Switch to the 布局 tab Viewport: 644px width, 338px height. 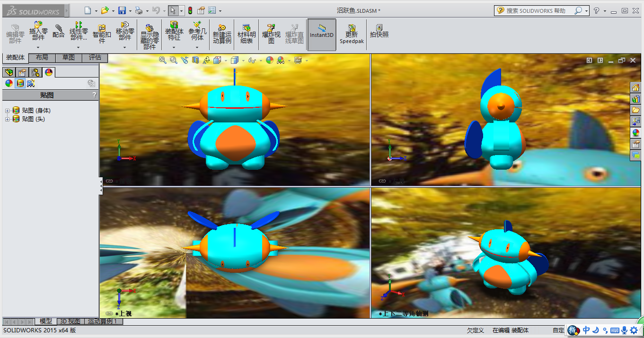pos(42,58)
